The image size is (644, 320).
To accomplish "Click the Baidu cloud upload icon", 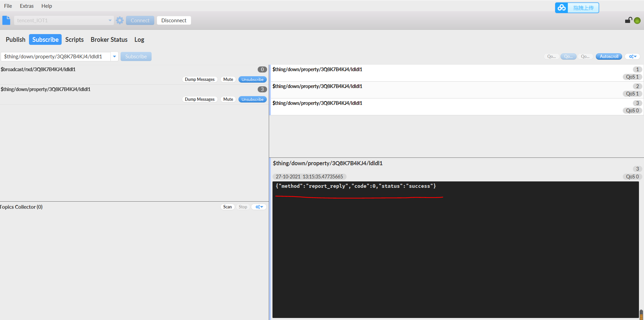I will [561, 8].
